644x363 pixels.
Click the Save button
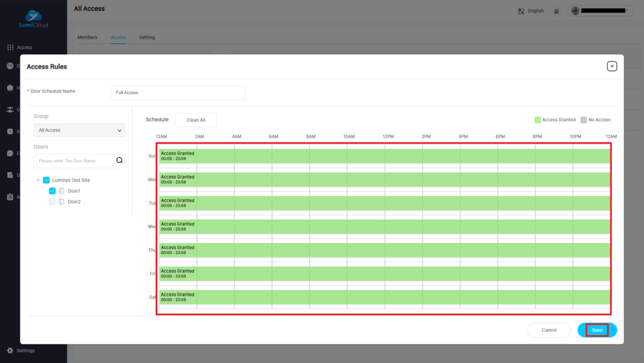point(597,330)
